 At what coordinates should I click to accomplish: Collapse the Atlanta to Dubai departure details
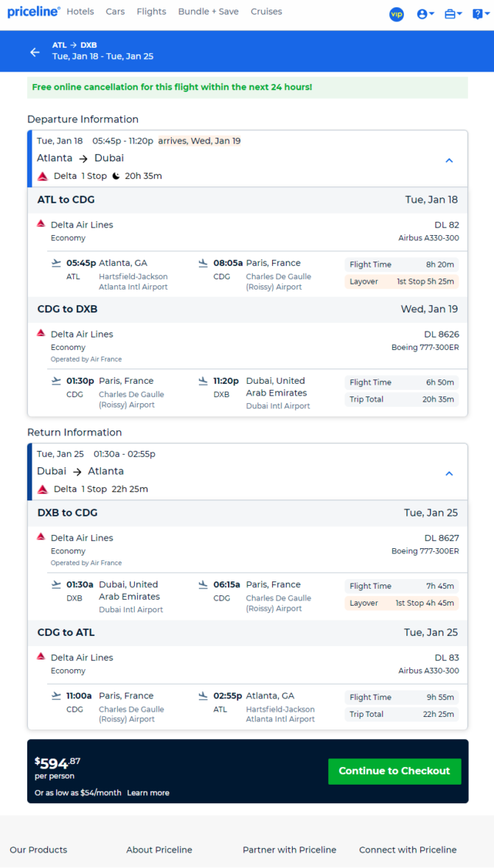[449, 161]
